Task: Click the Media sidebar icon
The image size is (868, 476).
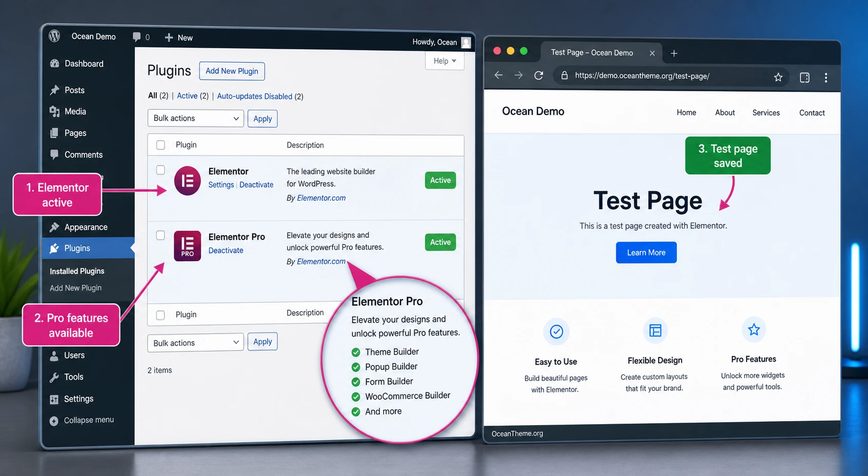Action: (x=54, y=111)
